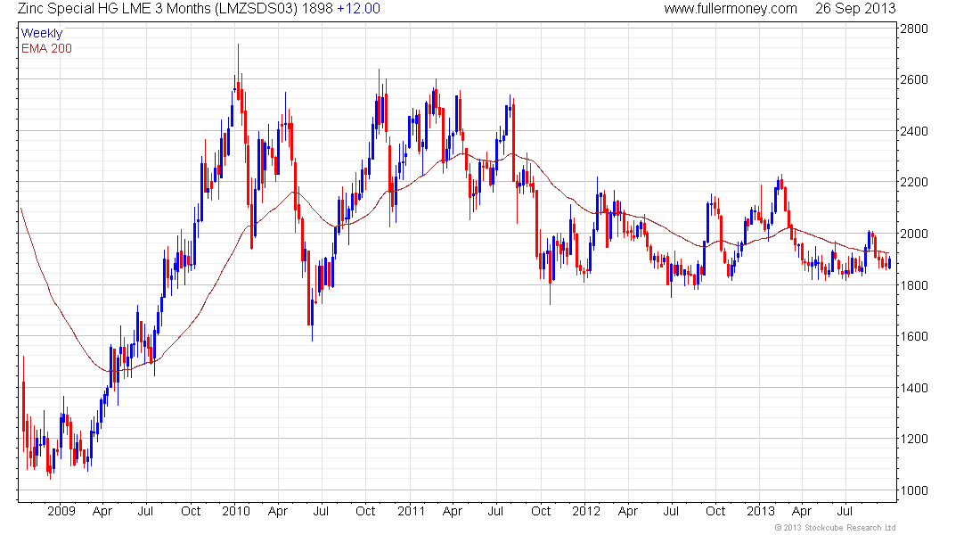Open the www.fullermoney.com text
Screen dimensions: 980x535
coord(731,9)
